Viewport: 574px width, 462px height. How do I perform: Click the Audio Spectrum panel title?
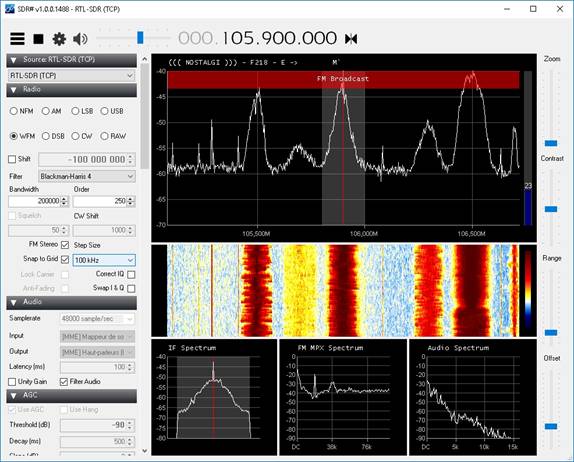pos(458,348)
